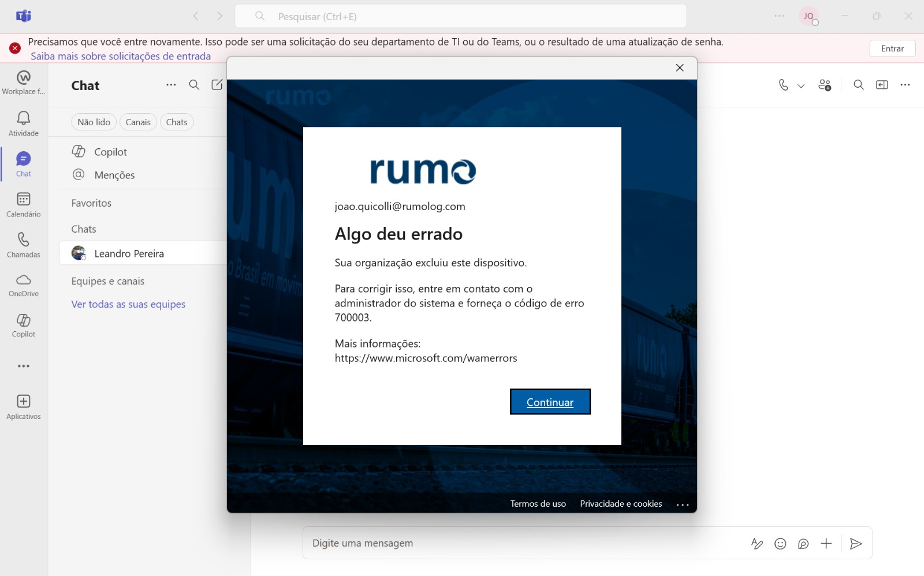Click Ver todas as suas equipes
Screen dimensions: 924x576
[x=128, y=304]
